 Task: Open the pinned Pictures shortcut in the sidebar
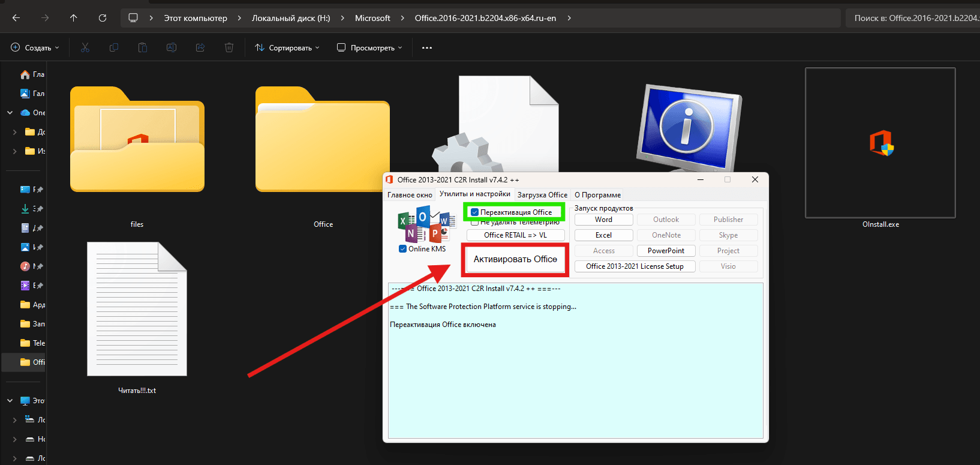pos(32,247)
